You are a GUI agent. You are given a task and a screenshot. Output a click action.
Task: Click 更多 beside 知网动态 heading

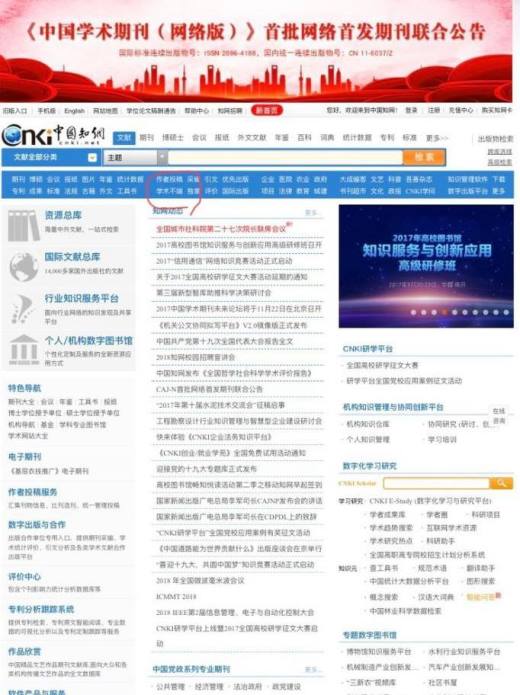(x=311, y=213)
